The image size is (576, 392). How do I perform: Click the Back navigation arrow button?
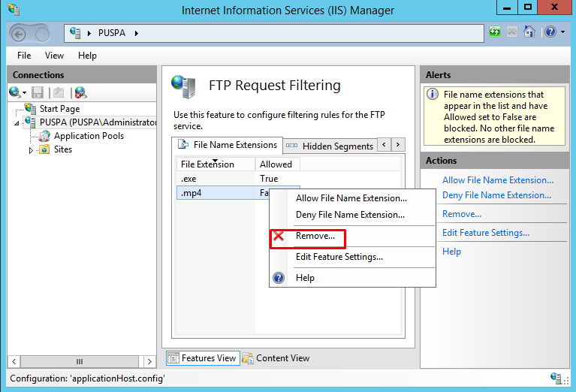20,33
